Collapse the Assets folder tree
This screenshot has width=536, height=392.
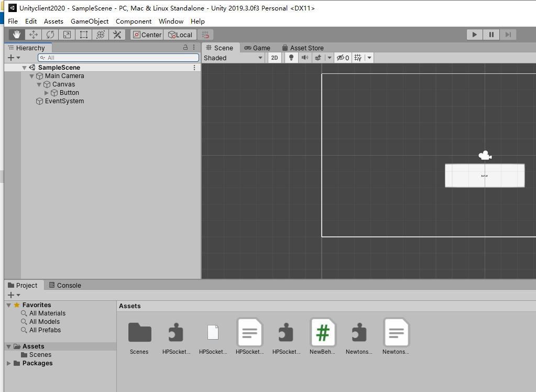pos(9,346)
